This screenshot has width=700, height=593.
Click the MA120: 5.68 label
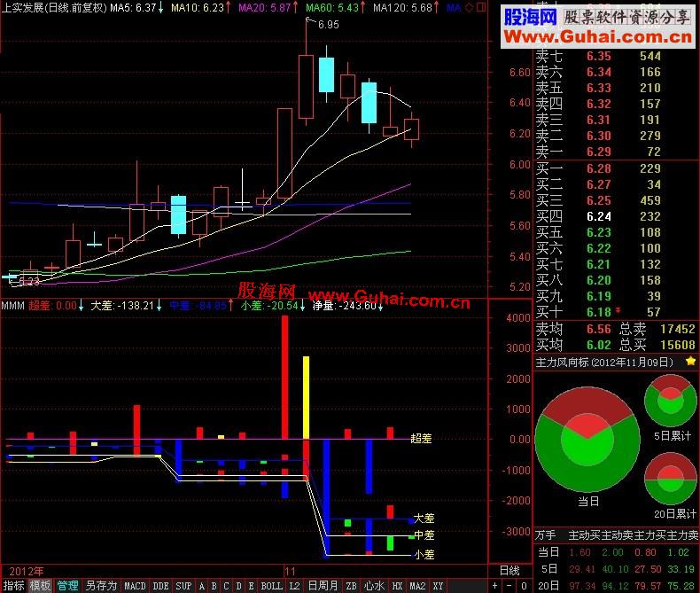click(x=402, y=8)
